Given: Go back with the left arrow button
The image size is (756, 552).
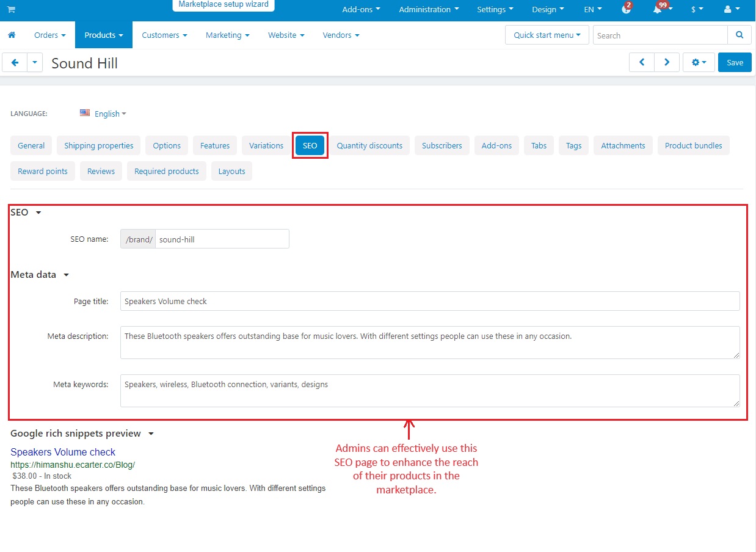Looking at the screenshot, I should click(15, 62).
